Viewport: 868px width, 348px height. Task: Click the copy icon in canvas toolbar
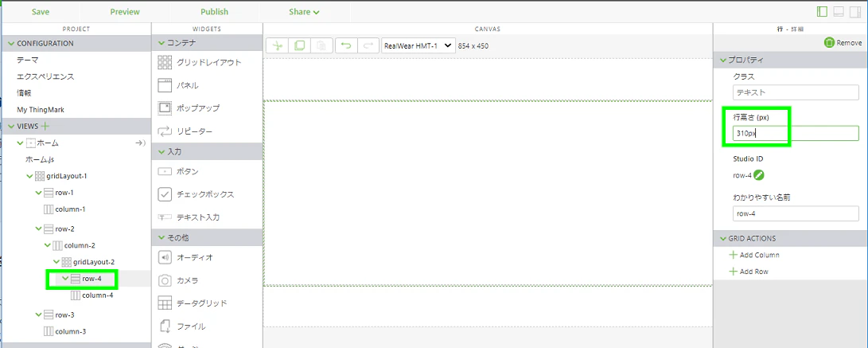tap(299, 45)
